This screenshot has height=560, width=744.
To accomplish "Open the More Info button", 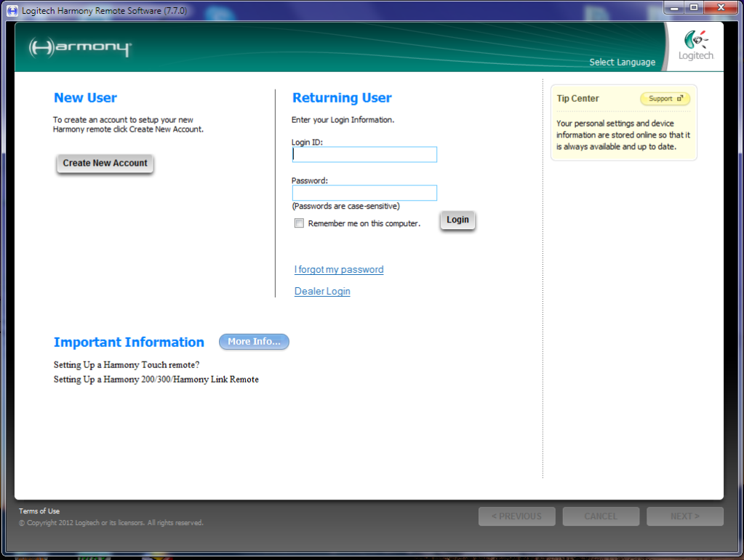I will (x=254, y=342).
